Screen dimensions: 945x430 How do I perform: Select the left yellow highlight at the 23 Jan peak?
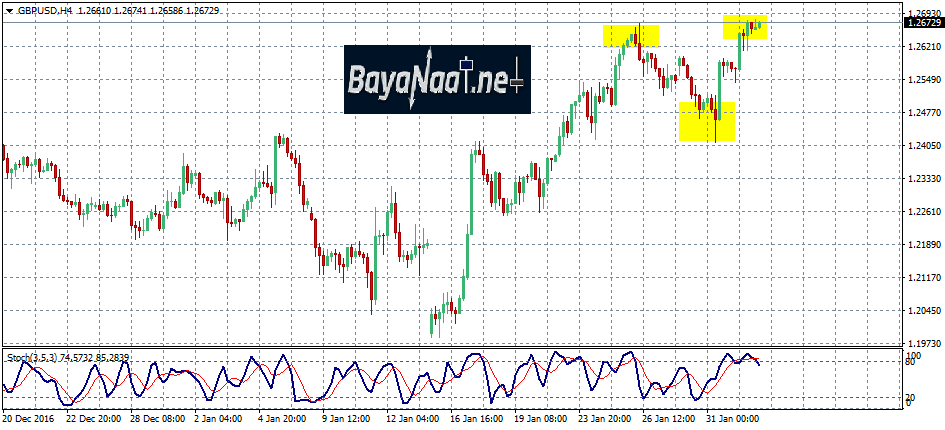tap(630, 35)
